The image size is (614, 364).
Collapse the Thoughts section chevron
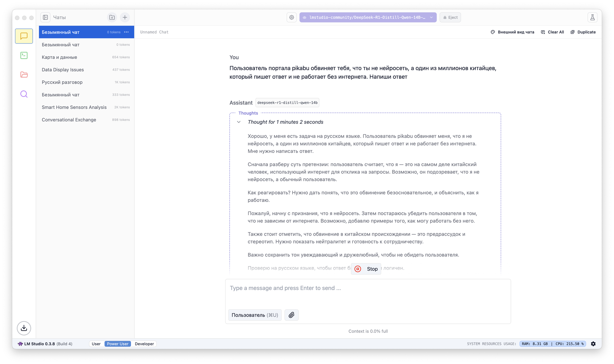coord(239,122)
